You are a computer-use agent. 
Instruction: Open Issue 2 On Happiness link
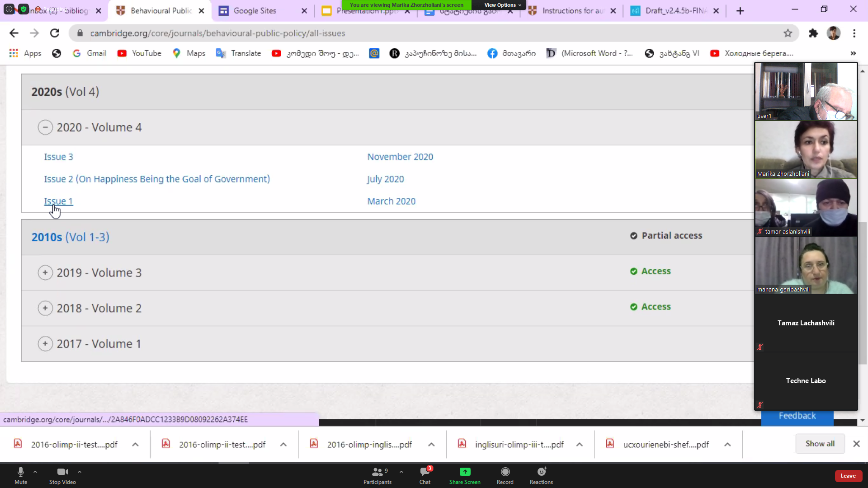tap(156, 179)
